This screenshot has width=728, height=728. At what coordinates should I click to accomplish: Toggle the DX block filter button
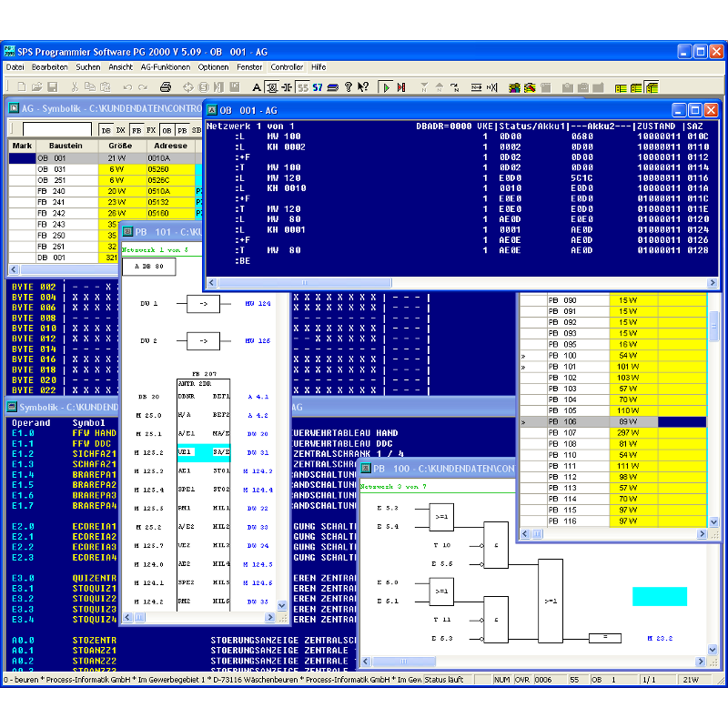click(x=121, y=130)
